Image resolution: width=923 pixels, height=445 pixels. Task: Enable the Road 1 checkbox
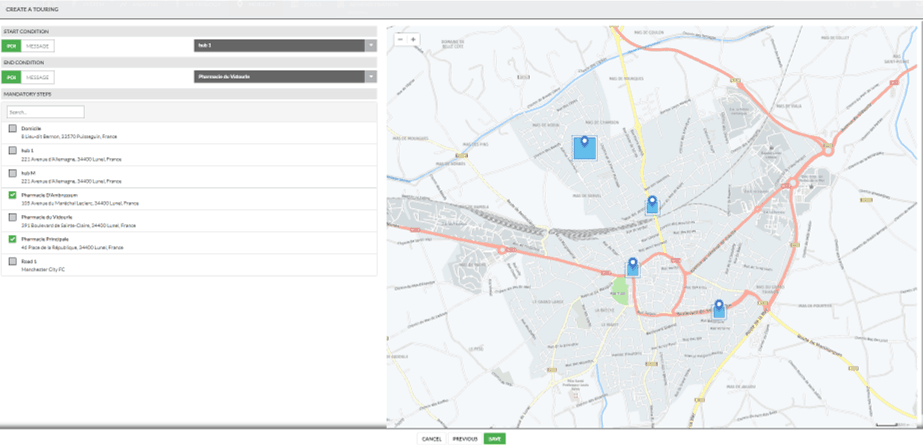12,262
